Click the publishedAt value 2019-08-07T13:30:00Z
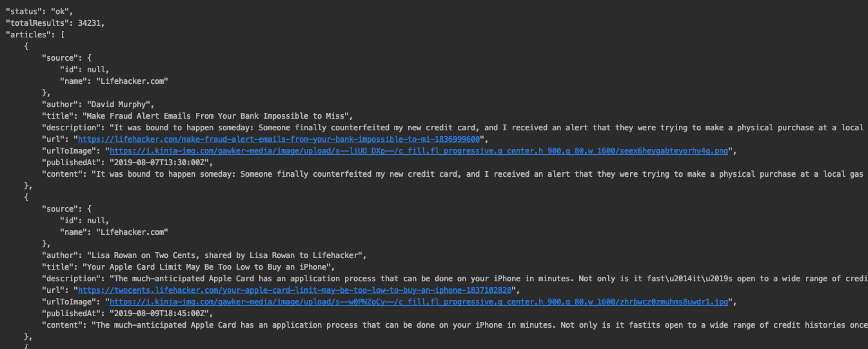The width and height of the screenshot is (868, 349). 161,163
